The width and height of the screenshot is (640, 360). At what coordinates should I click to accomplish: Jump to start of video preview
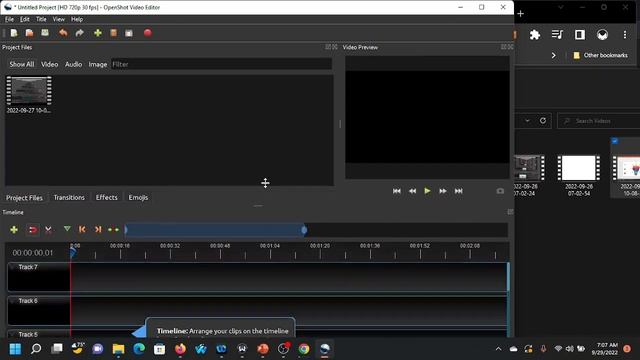[396, 191]
